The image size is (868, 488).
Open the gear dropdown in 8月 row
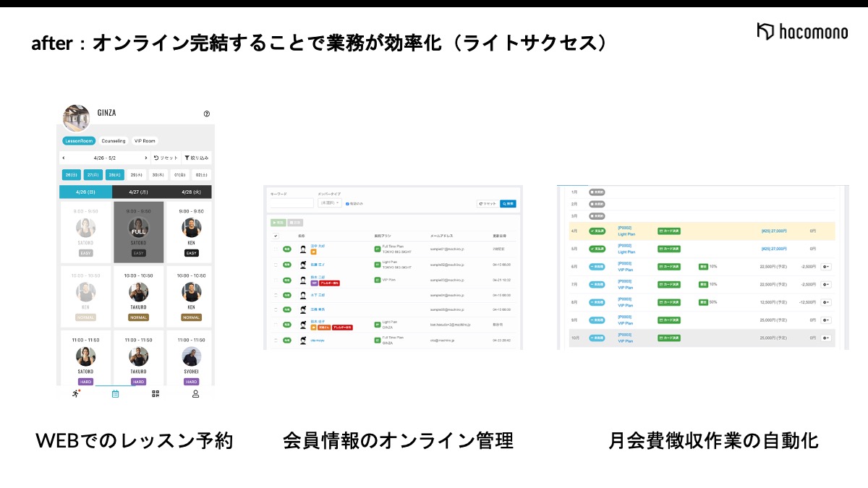click(826, 302)
